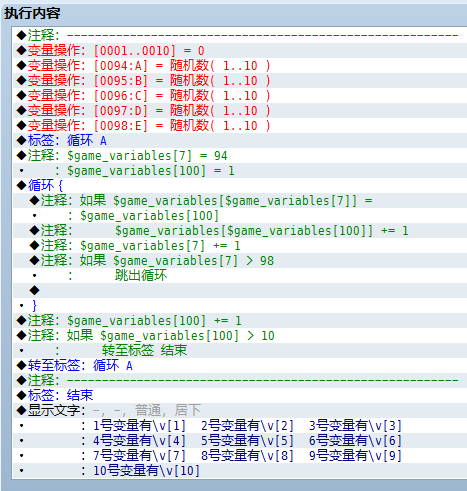
Task: Select comment $game_variables[7] += 1
Action: click(x=239, y=245)
